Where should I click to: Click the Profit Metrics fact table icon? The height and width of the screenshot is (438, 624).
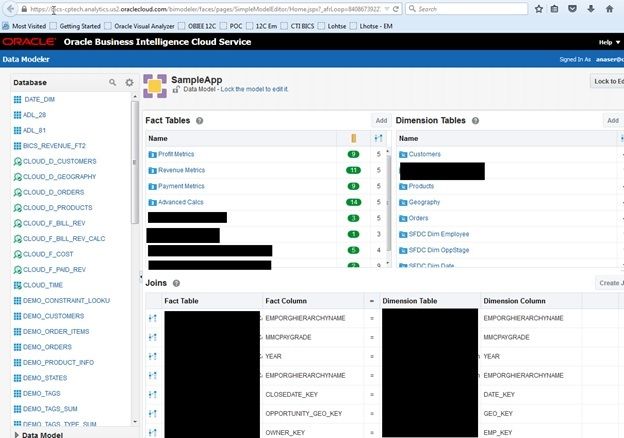click(x=152, y=154)
